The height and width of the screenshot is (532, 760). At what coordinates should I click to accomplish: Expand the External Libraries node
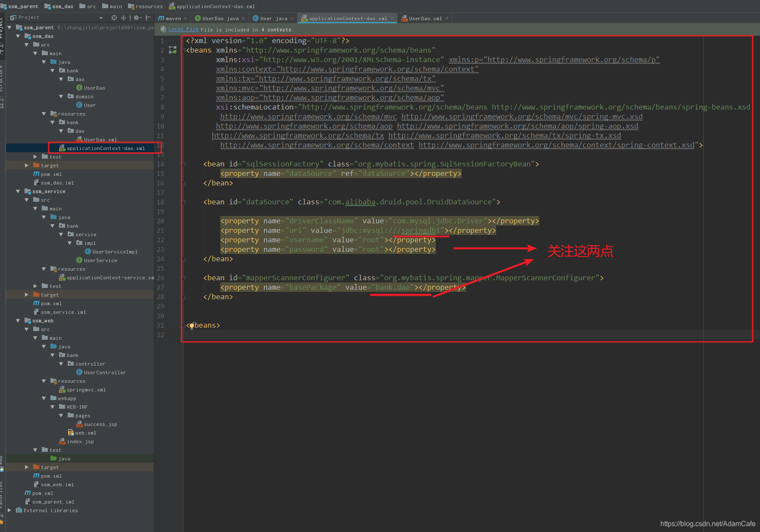coord(9,510)
